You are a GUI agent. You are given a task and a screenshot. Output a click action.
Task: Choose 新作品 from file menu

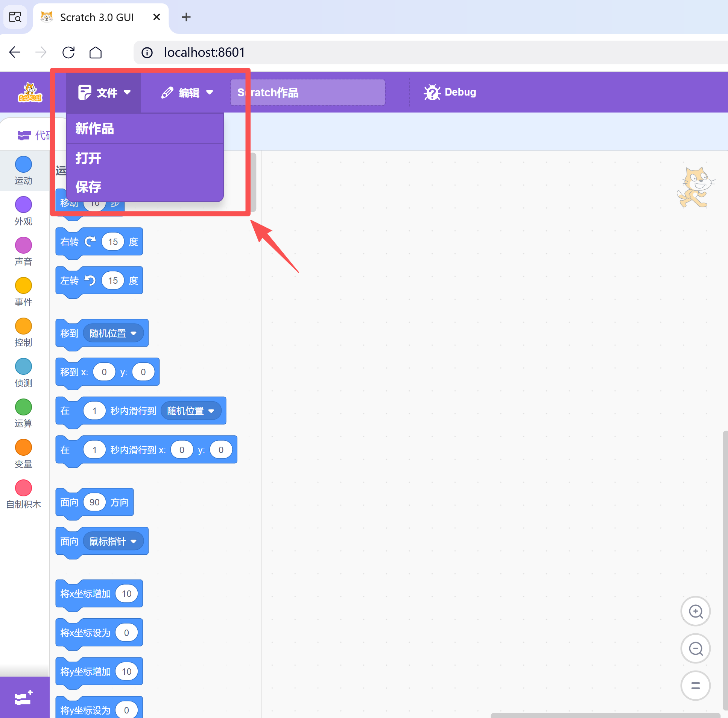click(95, 129)
